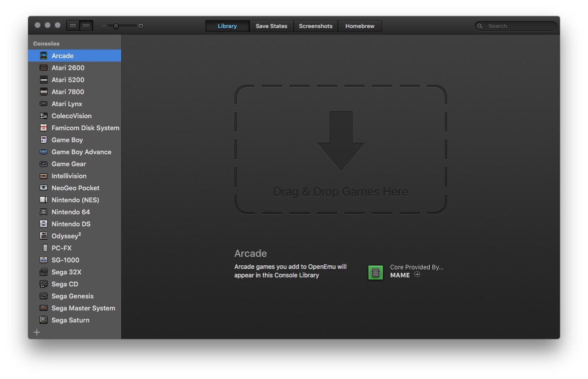Add a collection with the plus button
The image size is (588, 379).
(x=37, y=332)
